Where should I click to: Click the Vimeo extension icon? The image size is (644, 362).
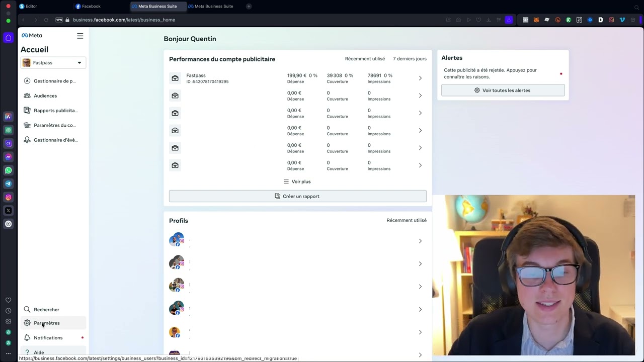(x=622, y=20)
